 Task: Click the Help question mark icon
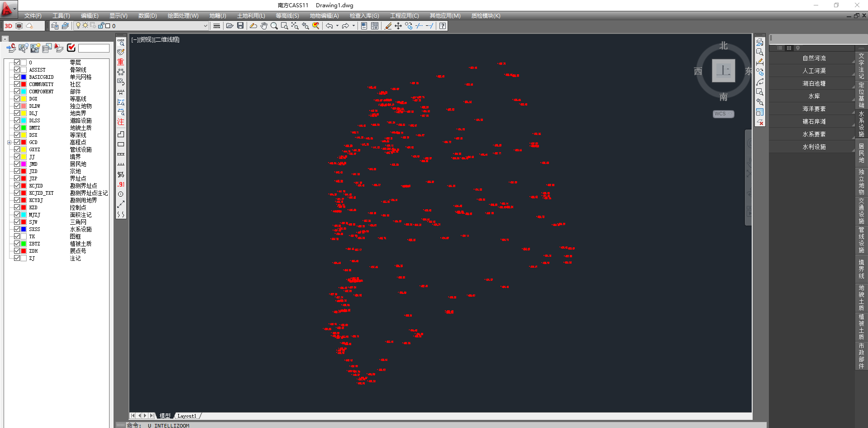click(443, 26)
